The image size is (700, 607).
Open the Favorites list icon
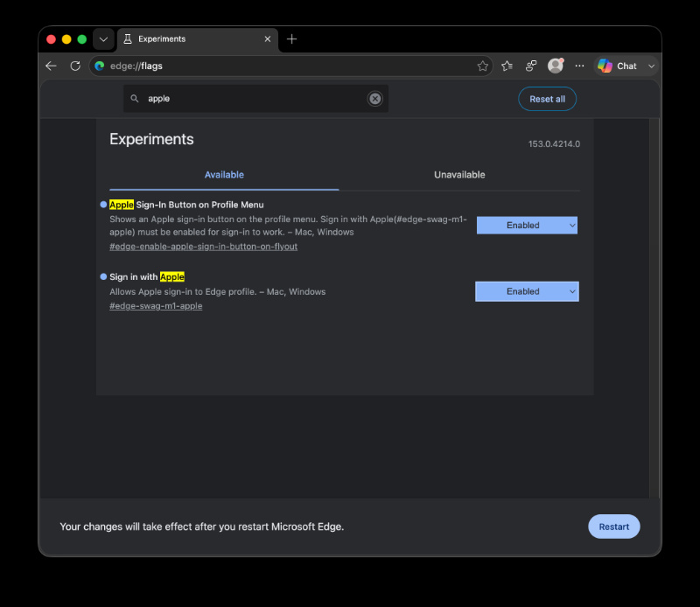pyautogui.click(x=507, y=66)
